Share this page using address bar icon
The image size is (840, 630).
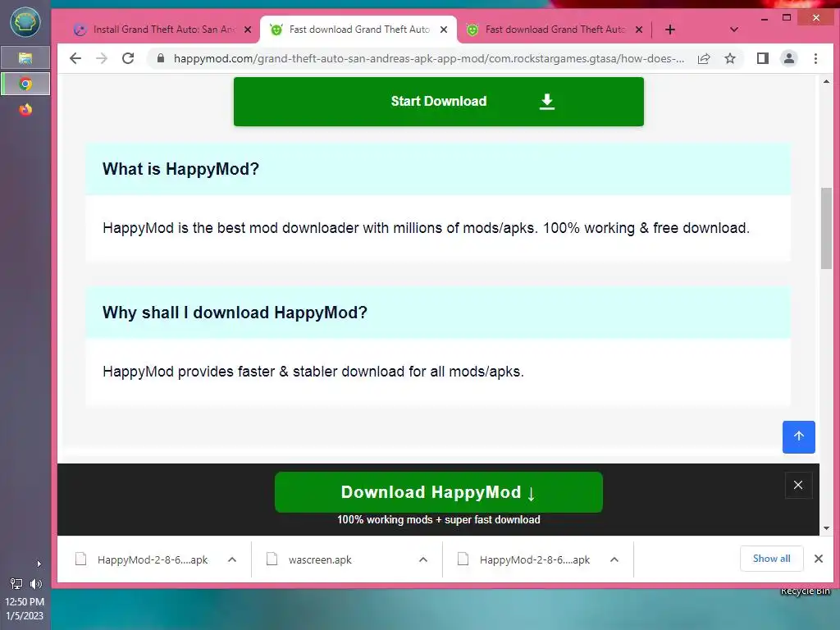point(704,58)
